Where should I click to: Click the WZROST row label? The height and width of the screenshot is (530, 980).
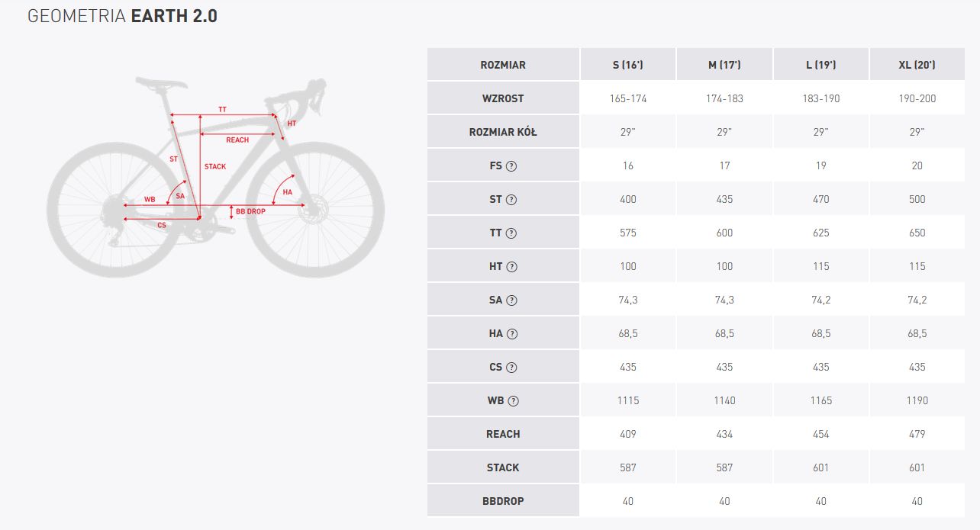click(x=503, y=98)
